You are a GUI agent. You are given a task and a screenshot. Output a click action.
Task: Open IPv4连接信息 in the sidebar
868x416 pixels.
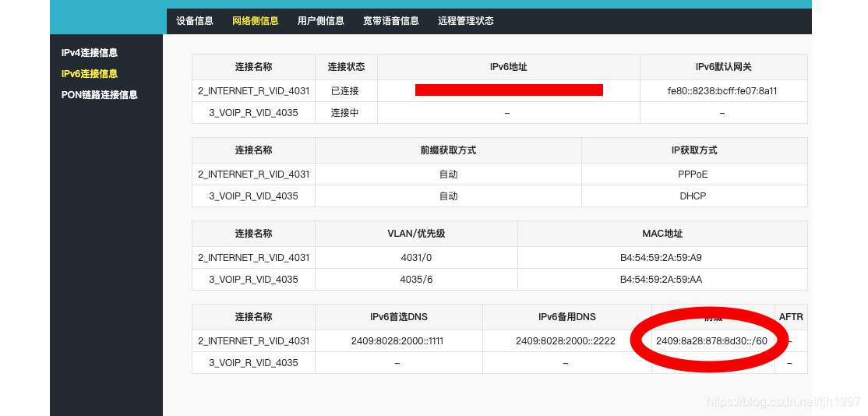coord(90,53)
